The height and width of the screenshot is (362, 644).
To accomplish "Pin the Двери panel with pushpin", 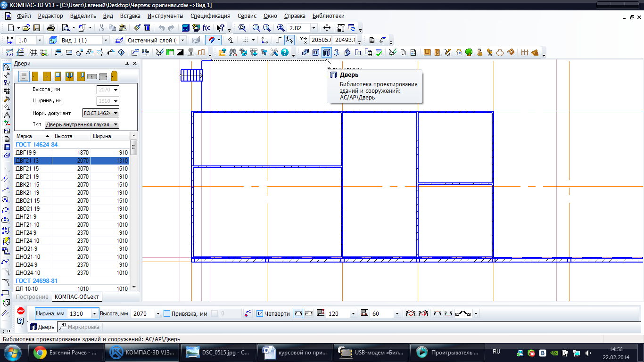I will coord(127,63).
